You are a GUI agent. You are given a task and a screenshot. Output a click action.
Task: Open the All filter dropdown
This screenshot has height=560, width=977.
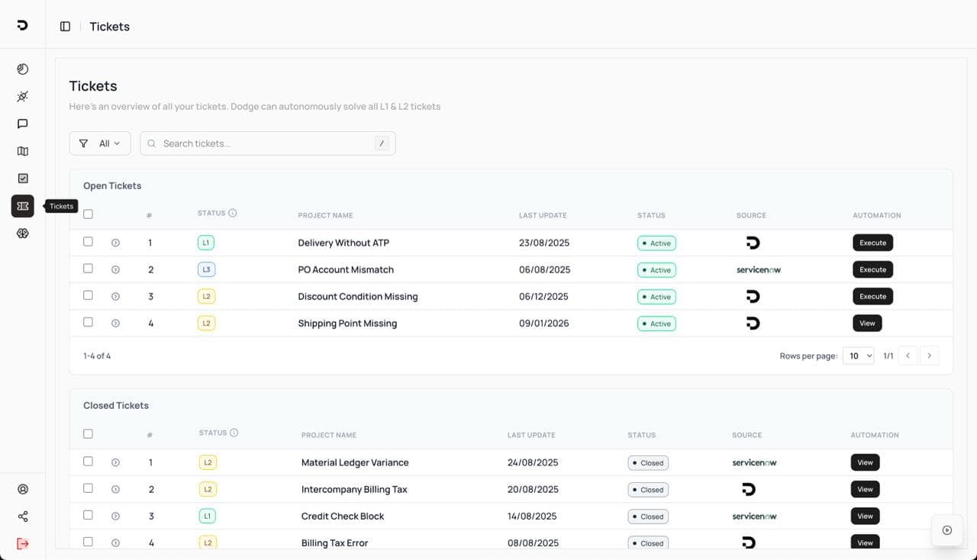click(x=100, y=143)
